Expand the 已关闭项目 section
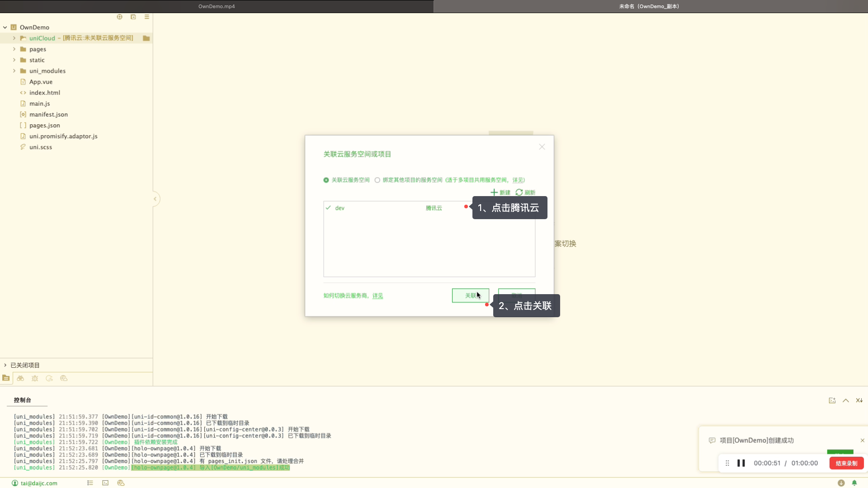 [x=5, y=365]
